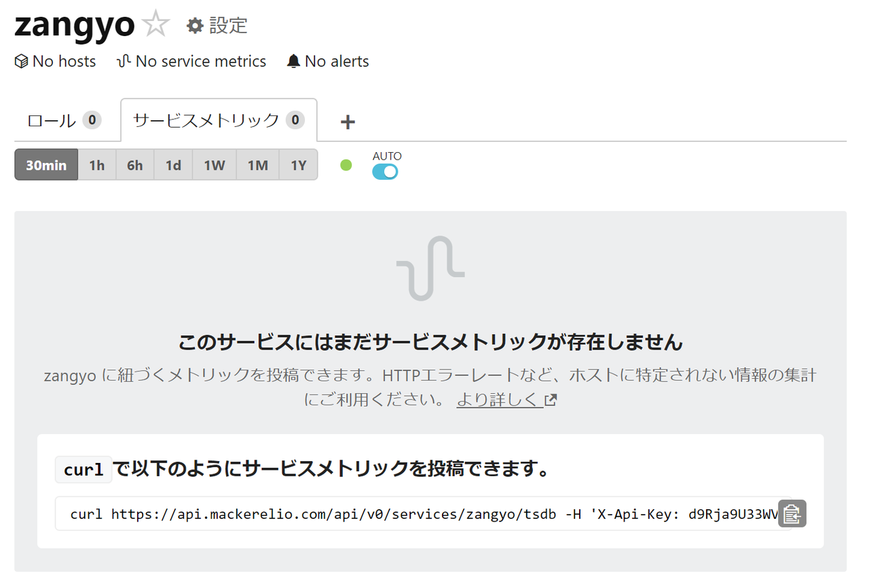Select the 6h time range
The width and height of the screenshot is (869, 588).
135,165
